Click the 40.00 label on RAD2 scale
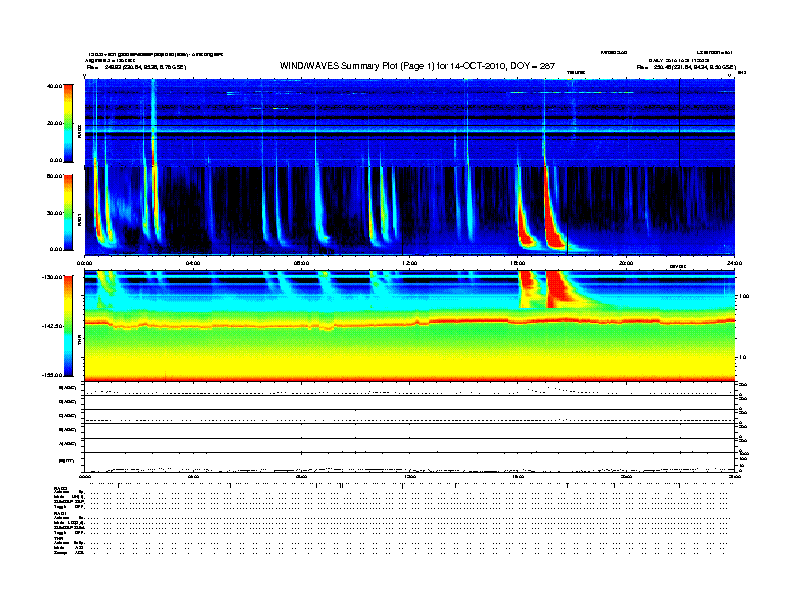 point(55,86)
